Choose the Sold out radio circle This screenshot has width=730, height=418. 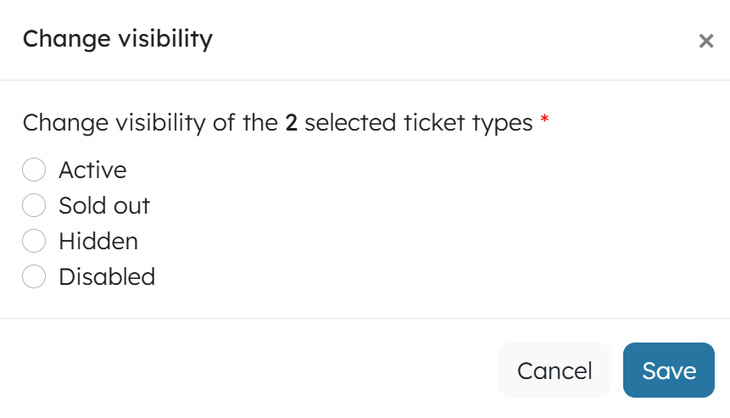[34, 206]
